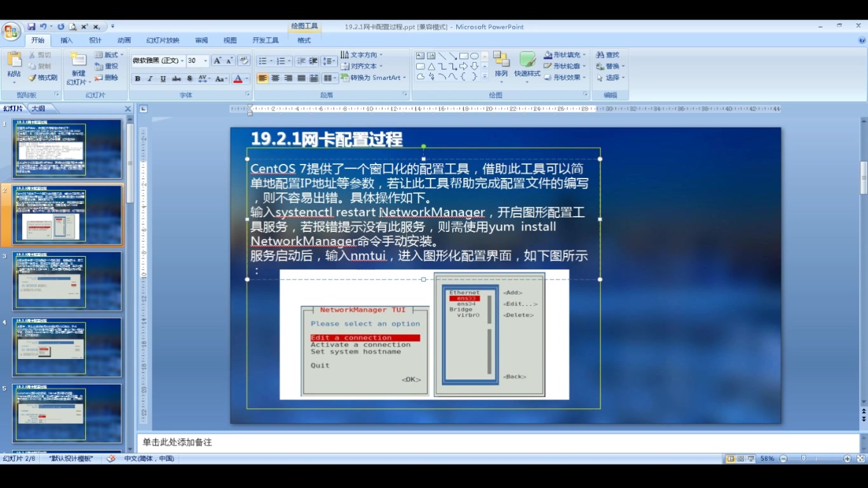Open the Review (审阅) tab
This screenshot has width=868, height=488.
[x=201, y=40]
